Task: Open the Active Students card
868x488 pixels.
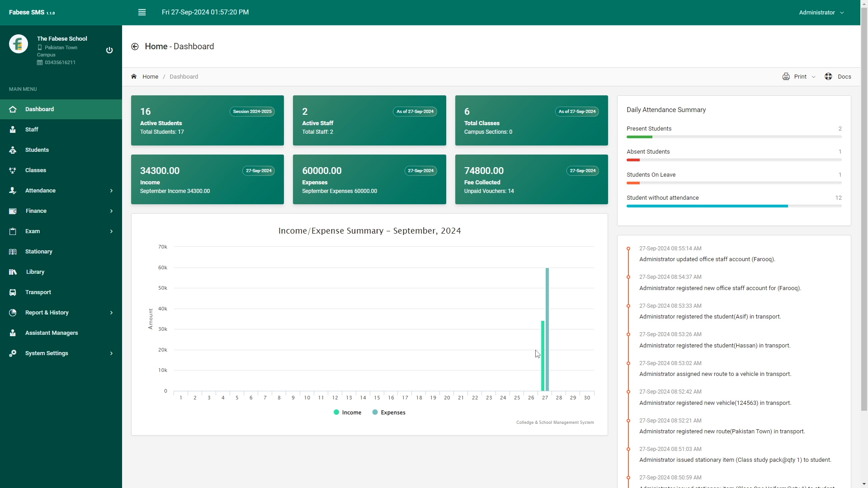Action: click(x=208, y=120)
